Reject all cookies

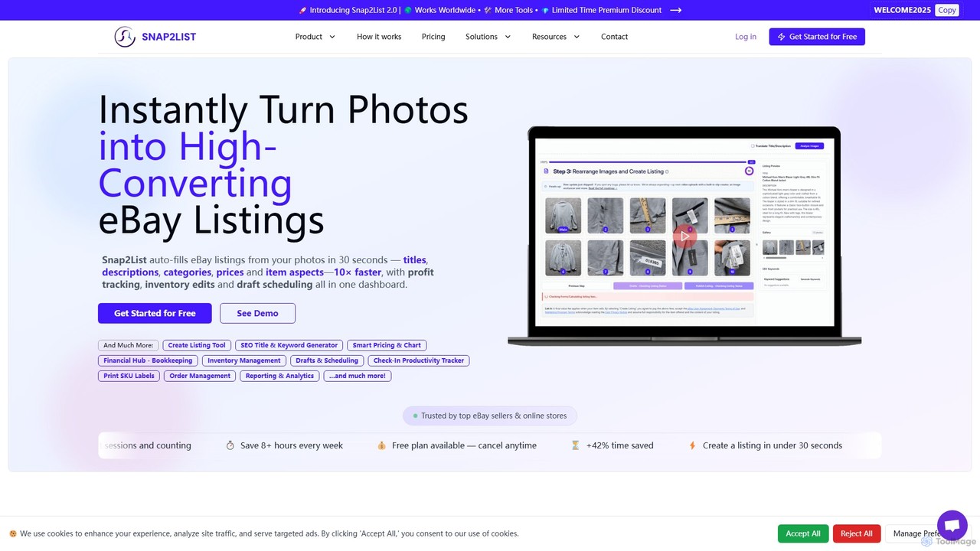pyautogui.click(x=856, y=533)
